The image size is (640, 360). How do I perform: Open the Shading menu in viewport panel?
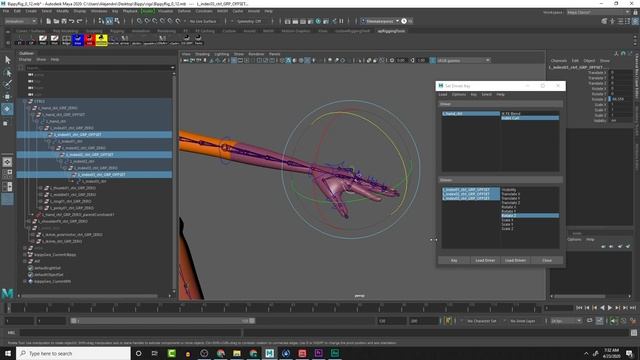[202, 54]
